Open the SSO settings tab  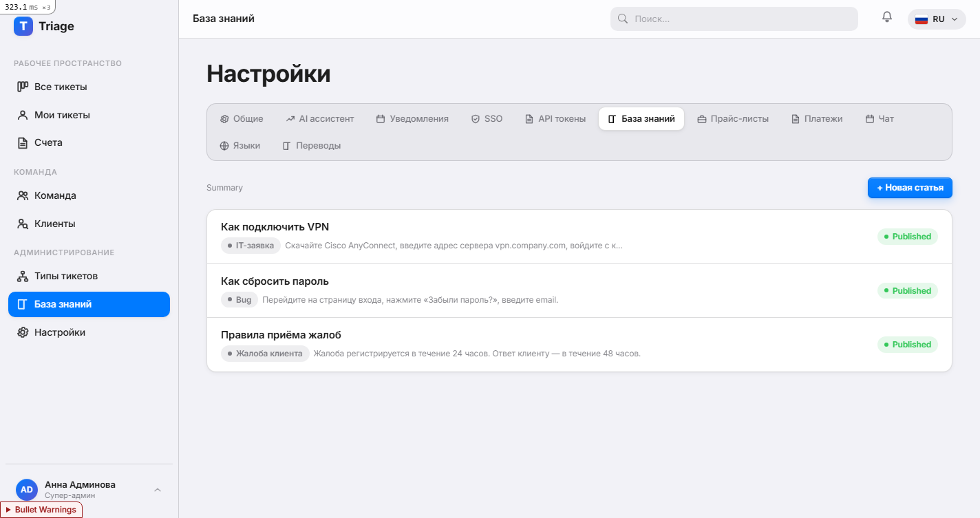(x=487, y=119)
